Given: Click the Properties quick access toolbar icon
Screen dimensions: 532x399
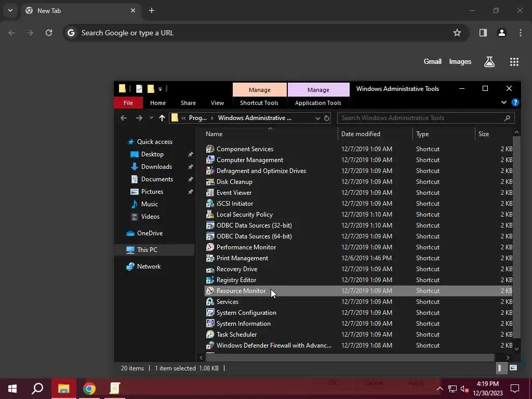Looking at the screenshot, I should coord(139,89).
